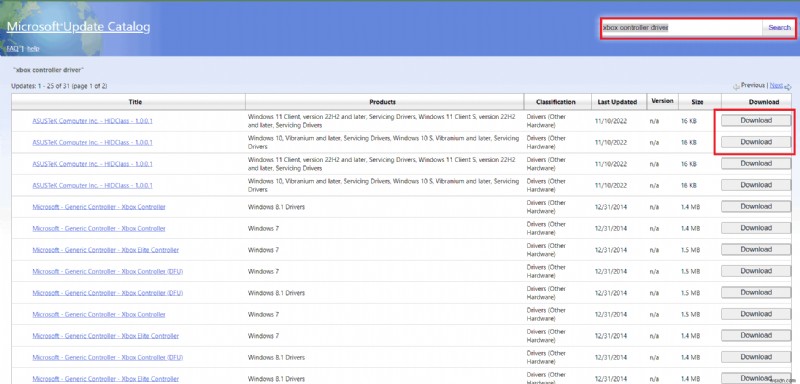
Task: Open Xbox Controller Windows 7 link sized 1.5 MB
Action: point(99,315)
